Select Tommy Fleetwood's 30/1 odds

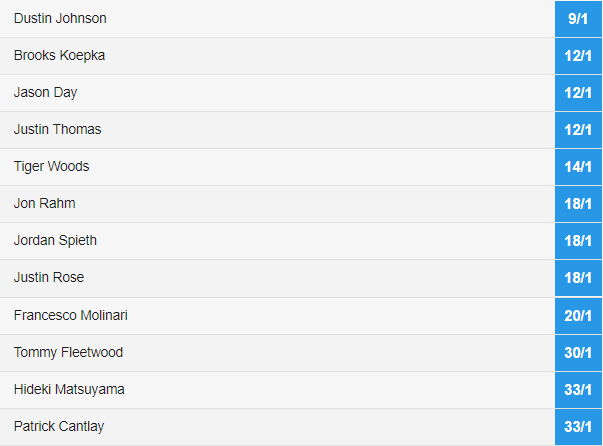[578, 353]
